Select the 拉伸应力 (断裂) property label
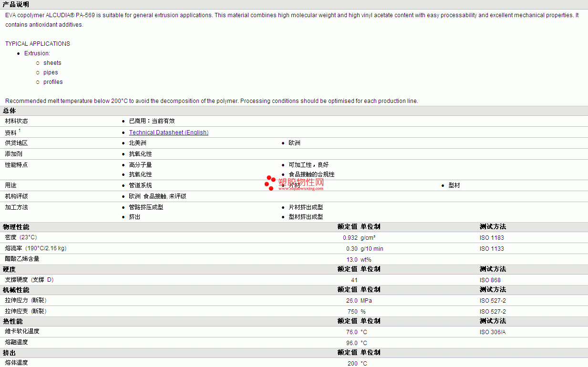 [26, 300]
